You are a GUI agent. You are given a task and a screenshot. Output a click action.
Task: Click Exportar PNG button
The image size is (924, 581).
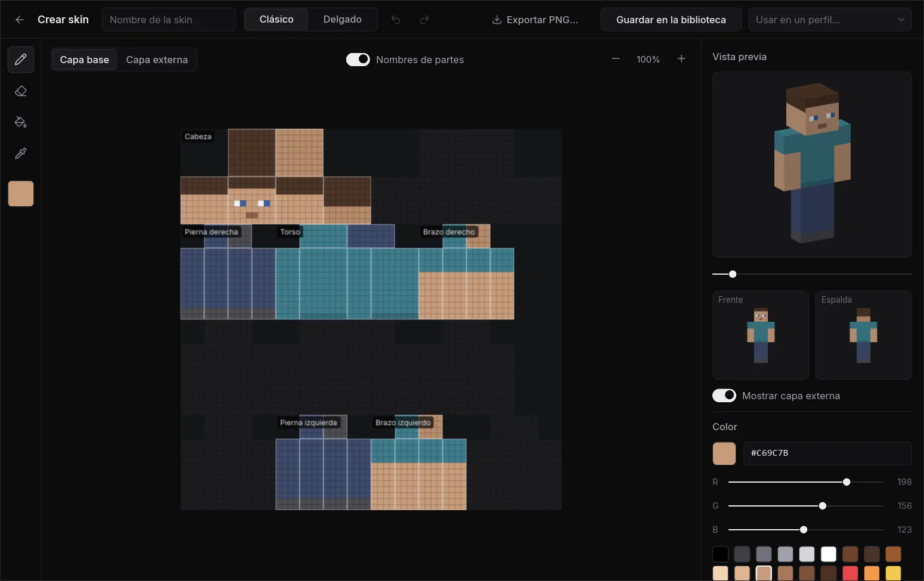click(535, 20)
